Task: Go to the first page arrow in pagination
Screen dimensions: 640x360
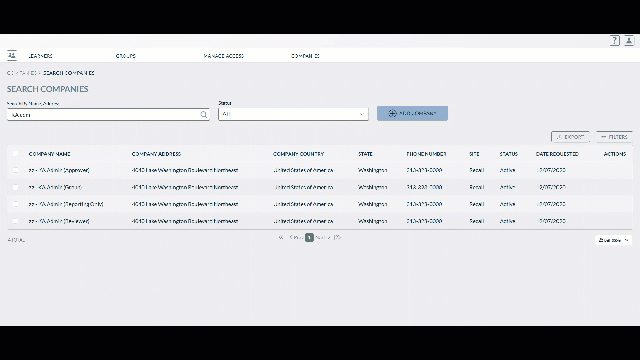Action: pyautogui.click(x=281, y=238)
